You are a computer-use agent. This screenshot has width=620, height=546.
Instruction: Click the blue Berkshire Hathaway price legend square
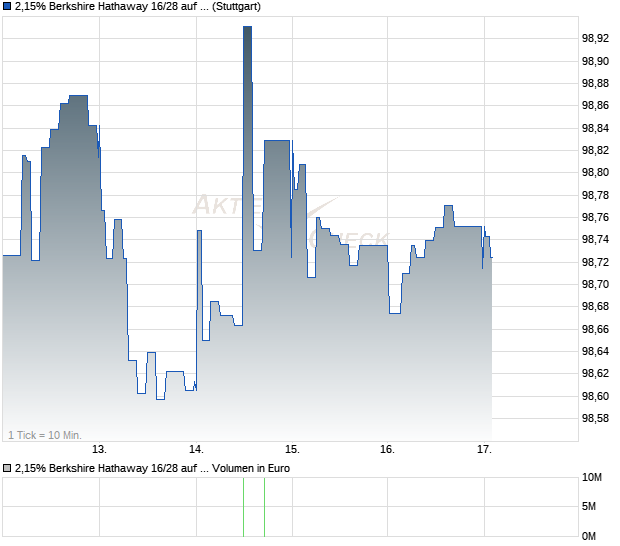[7, 7]
